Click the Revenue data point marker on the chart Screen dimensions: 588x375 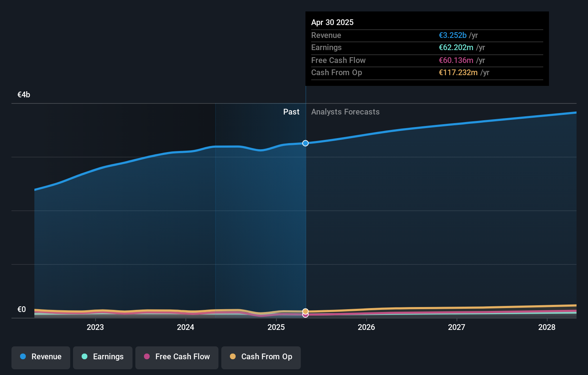(x=305, y=143)
